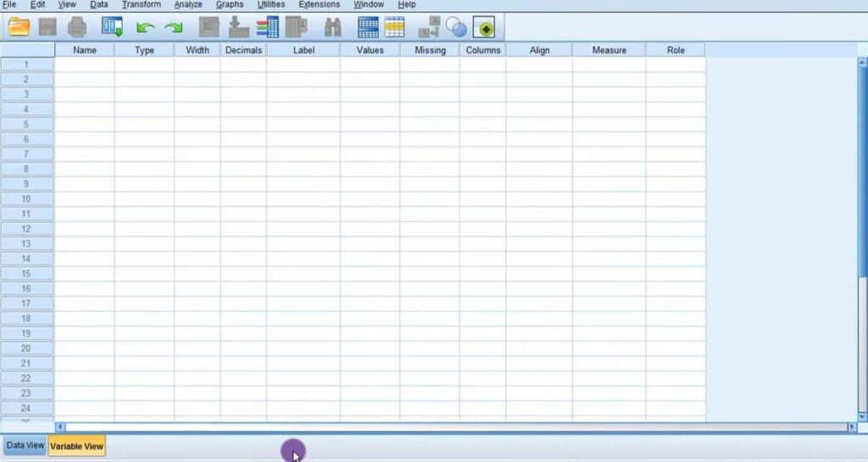The width and height of the screenshot is (868, 462).
Task: Click the Print toolbar icon
Action: tap(77, 27)
